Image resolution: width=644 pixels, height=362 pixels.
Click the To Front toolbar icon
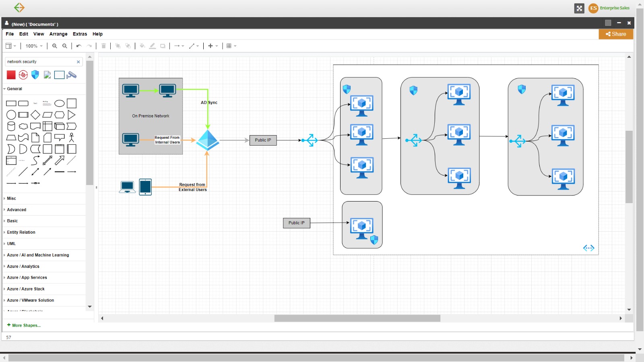pos(118,46)
